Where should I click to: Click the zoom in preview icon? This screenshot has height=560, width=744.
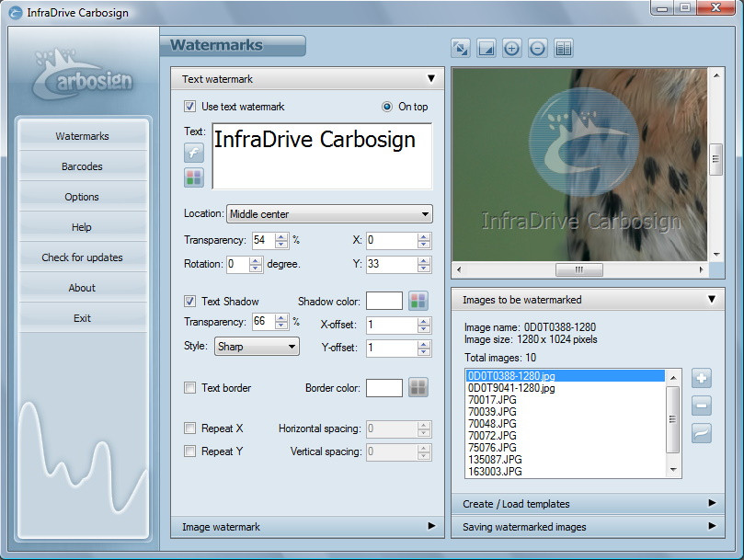pos(512,48)
